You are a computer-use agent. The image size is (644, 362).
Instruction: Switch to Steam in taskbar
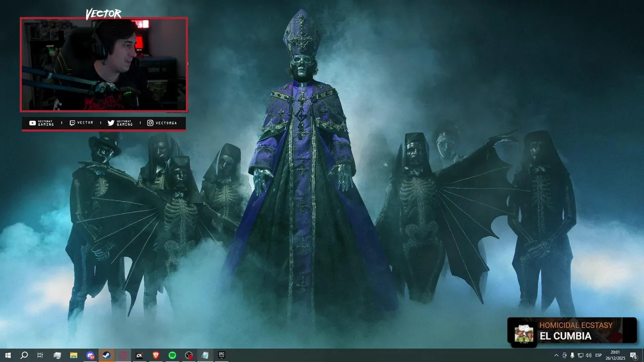[107, 355]
